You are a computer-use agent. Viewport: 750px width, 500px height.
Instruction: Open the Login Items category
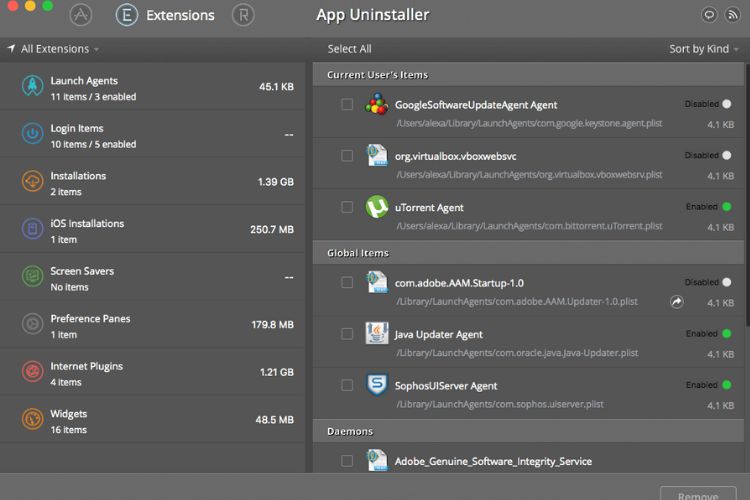[x=153, y=134]
